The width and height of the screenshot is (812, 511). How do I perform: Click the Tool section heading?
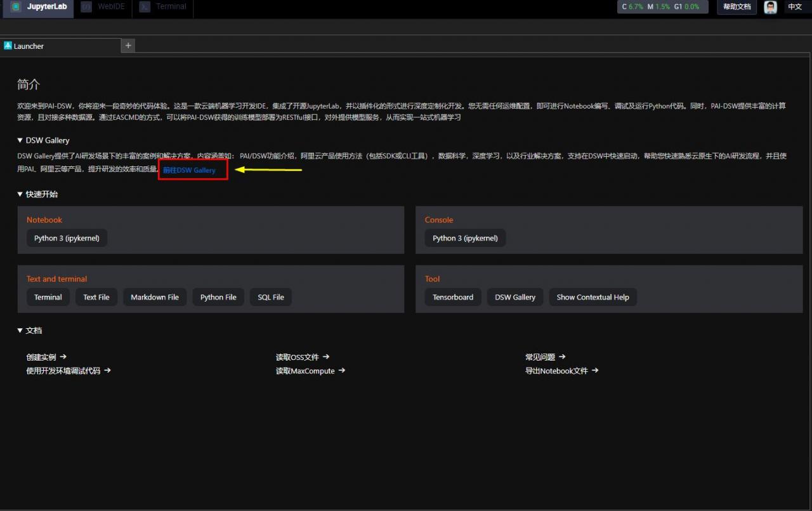point(432,279)
